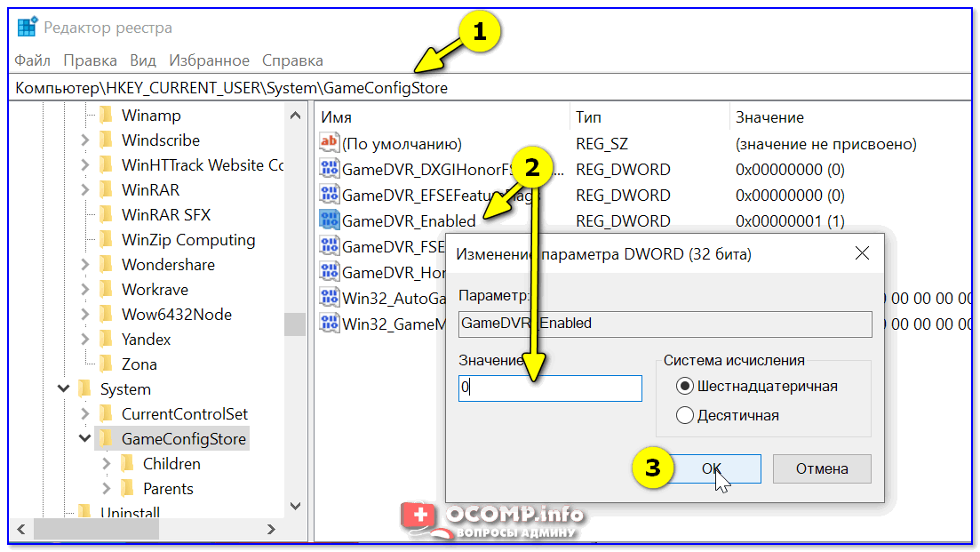The image size is (980, 552).
Task: Click the Отмена button
Action: coord(822,468)
